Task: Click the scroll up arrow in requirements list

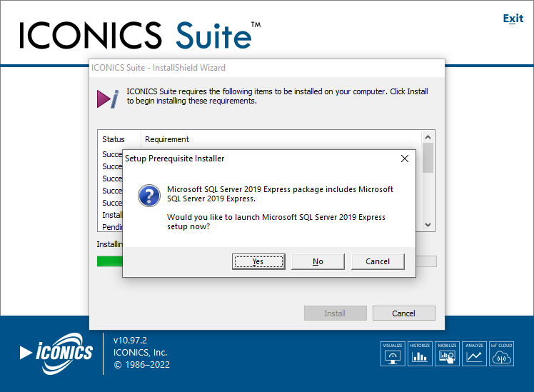Action: [428, 137]
